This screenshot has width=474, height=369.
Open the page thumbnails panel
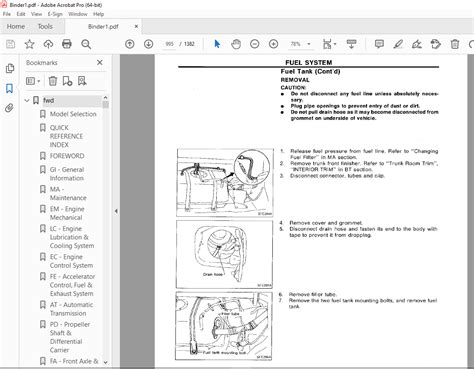coord(10,68)
